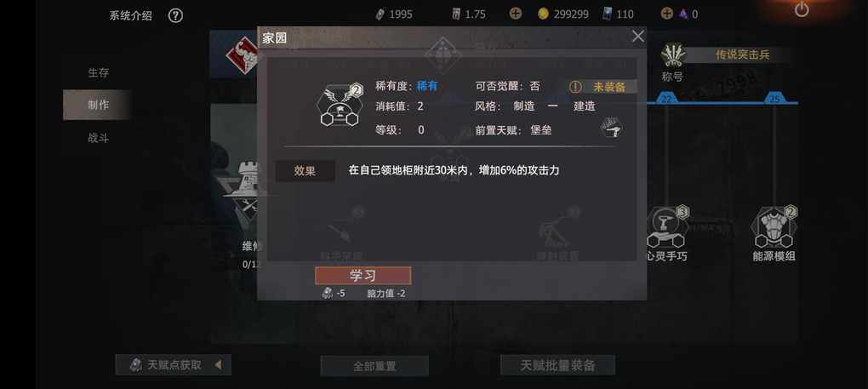Click the level 25 progress marker
Image resolution: width=868 pixels, height=389 pixels.
click(x=774, y=99)
